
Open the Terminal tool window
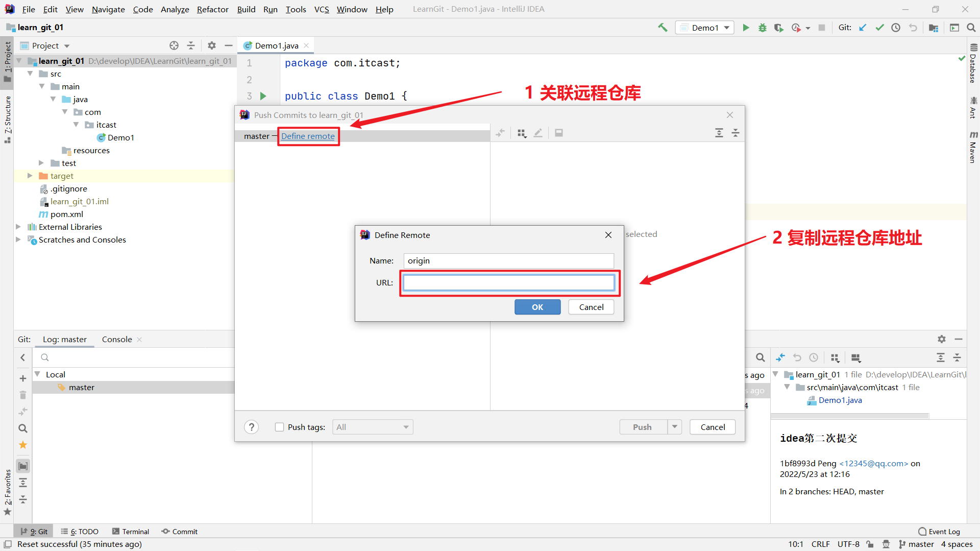pos(131,532)
